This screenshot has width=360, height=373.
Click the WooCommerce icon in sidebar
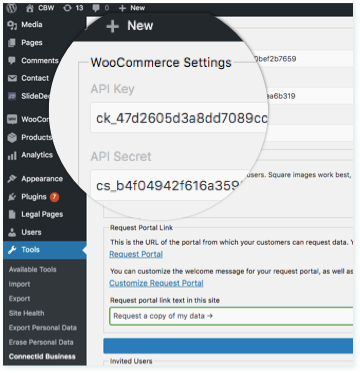pos(12,120)
